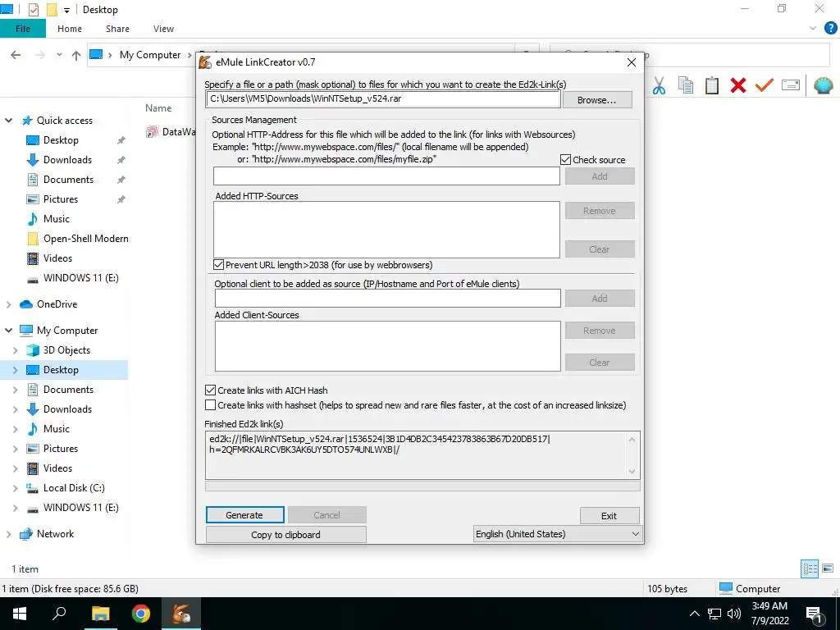The width and height of the screenshot is (840, 630).
Task: Go up one folder level arrow
Action: (76, 55)
